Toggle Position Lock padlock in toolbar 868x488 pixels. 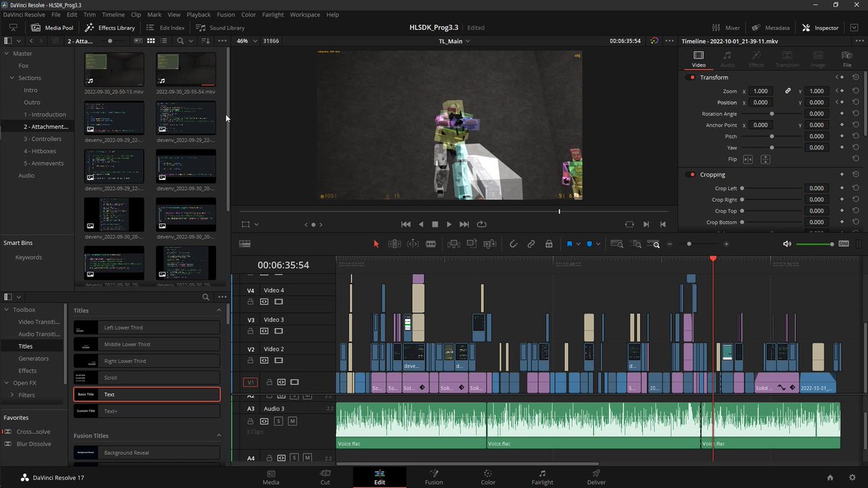549,244
